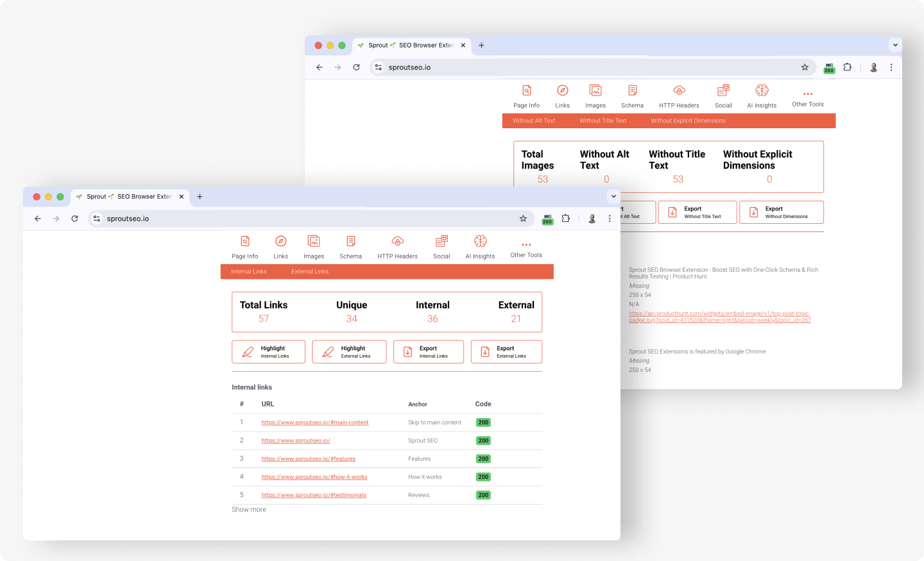Open Page Info tool in front window
Image resolution: width=924 pixels, height=561 pixels.
click(244, 247)
